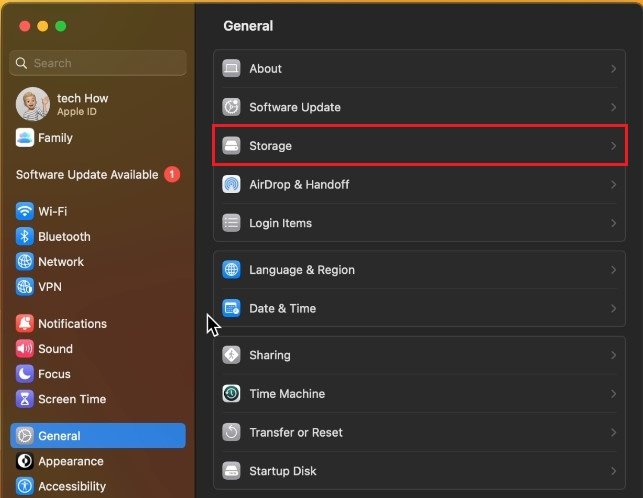Viewport: 643px width, 498px height.
Task: Expand the Date & Time chevron
Action: (x=613, y=309)
